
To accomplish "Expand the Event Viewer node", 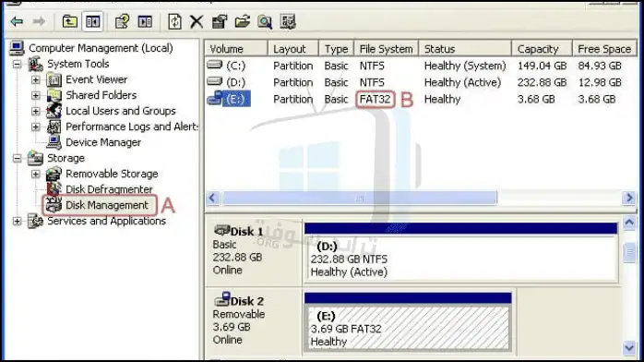I will click(x=36, y=79).
